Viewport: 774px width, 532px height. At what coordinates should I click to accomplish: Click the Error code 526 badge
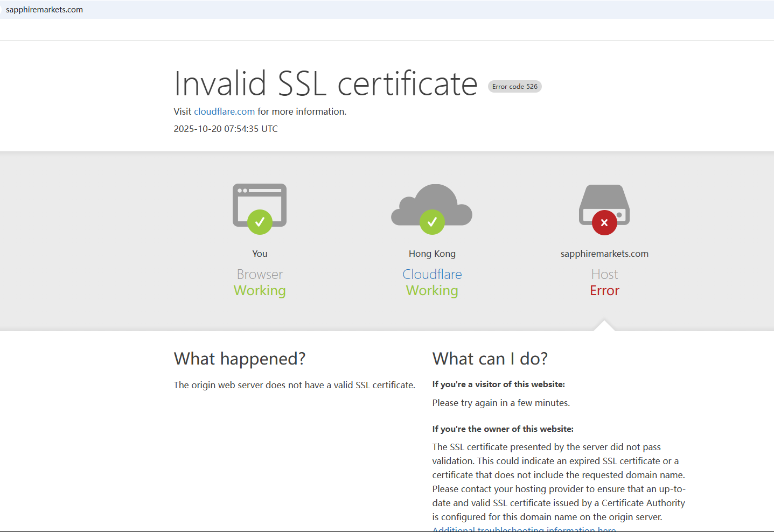514,87
